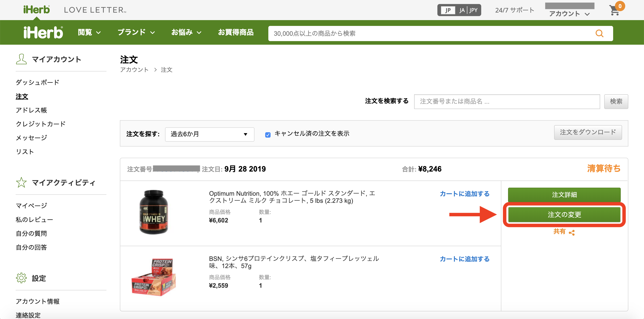Click the share icon next to 共有
Screen dimensions: 644x319
click(x=572, y=233)
